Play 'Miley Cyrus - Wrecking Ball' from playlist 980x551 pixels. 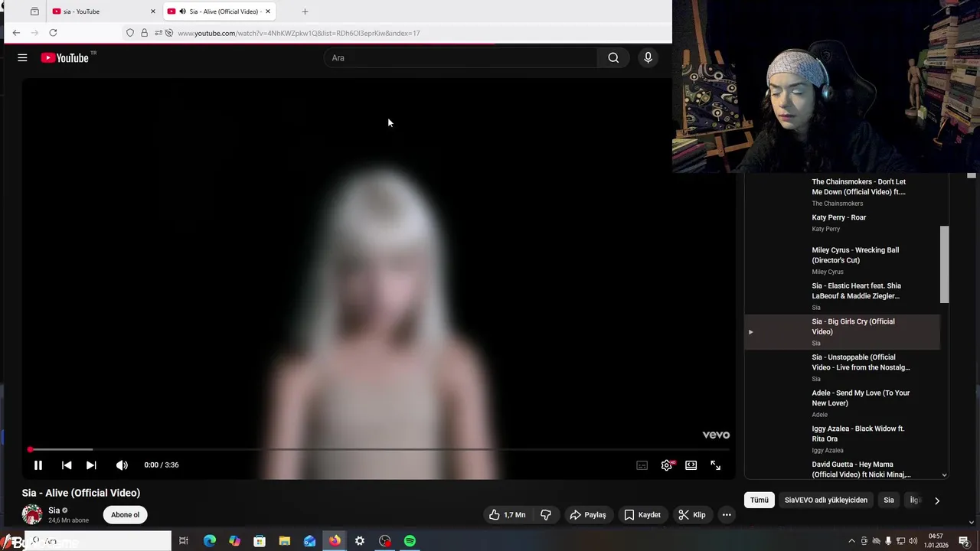842,260
